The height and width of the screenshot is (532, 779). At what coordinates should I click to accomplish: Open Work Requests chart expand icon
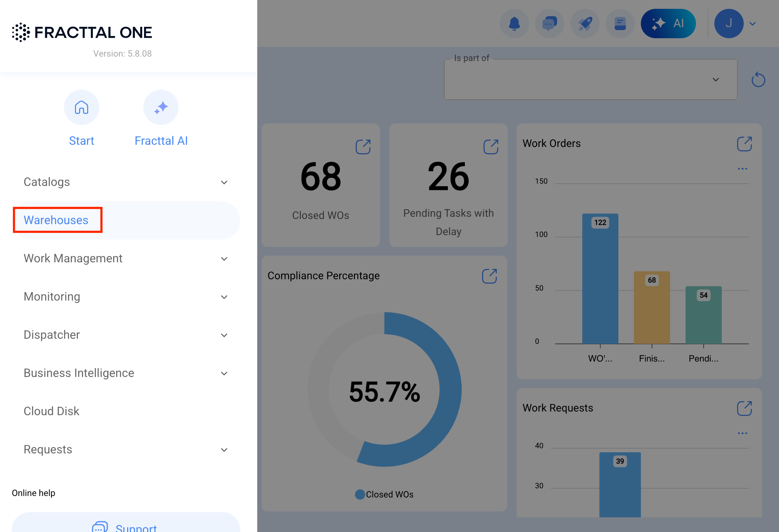coord(744,408)
